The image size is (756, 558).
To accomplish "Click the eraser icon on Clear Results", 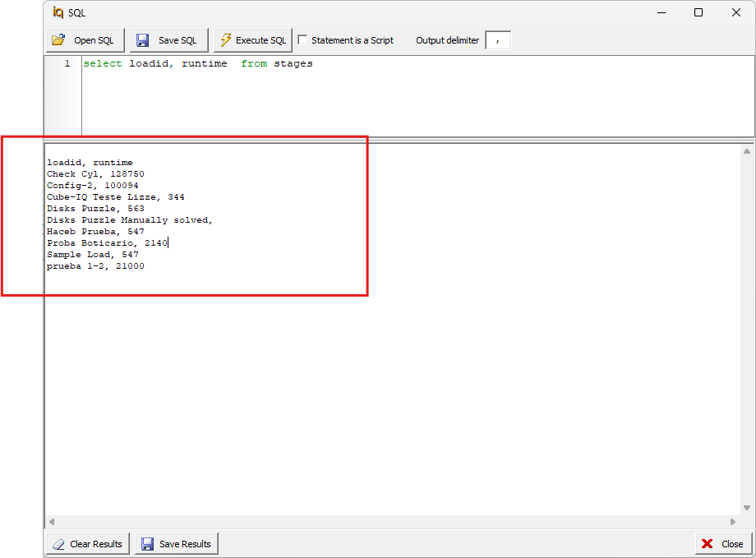I will tap(57, 543).
